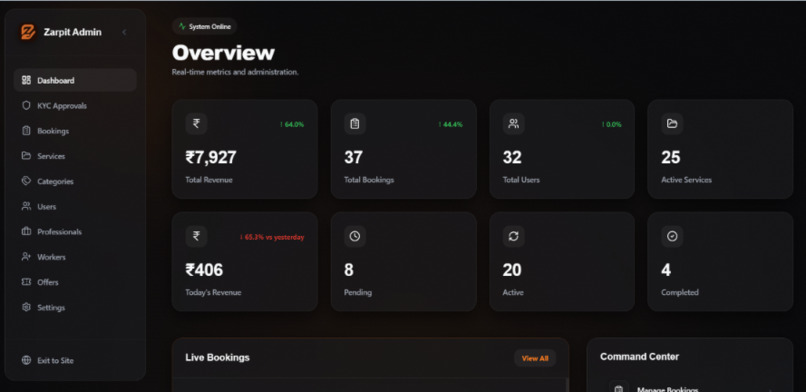Viewport: 806px width, 392px height.
Task: Click the Categories tag icon
Action: click(x=26, y=181)
